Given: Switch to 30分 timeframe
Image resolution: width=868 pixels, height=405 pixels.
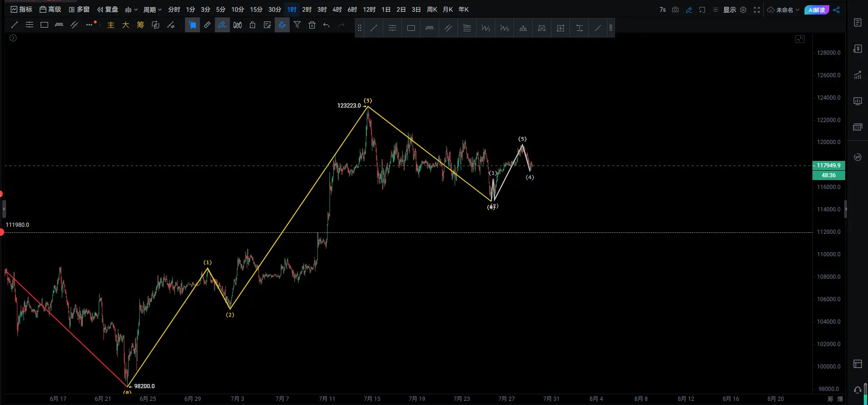Looking at the screenshot, I should (275, 9).
